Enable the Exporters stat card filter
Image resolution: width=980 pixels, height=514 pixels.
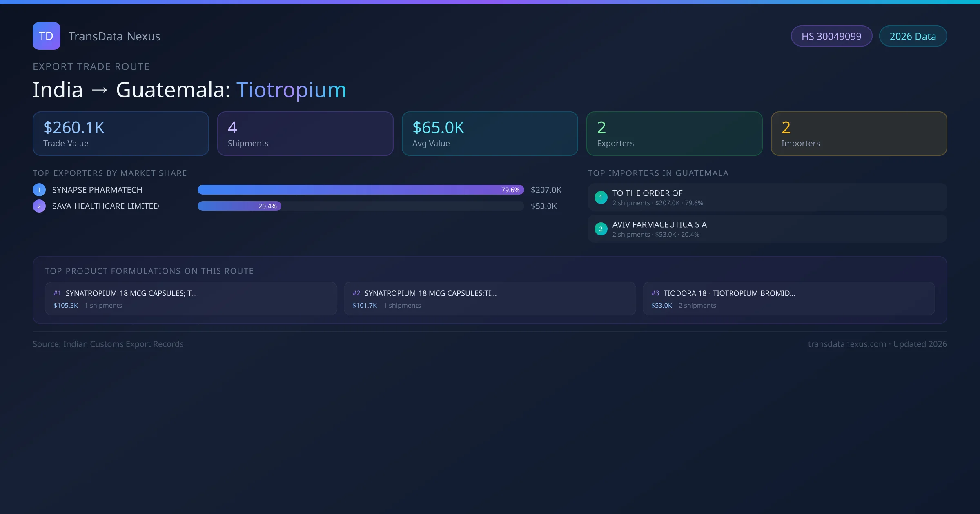674,133
